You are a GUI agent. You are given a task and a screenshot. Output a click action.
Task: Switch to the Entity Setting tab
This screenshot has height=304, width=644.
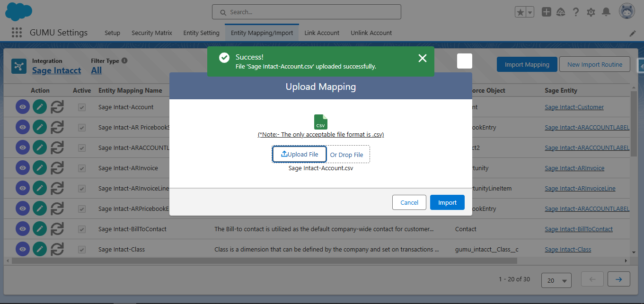(201, 33)
